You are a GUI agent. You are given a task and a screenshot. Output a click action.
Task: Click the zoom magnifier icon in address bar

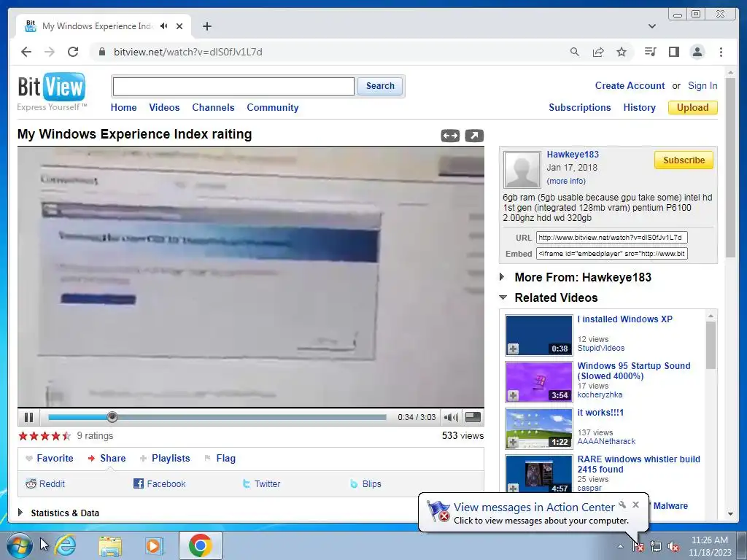(x=575, y=52)
